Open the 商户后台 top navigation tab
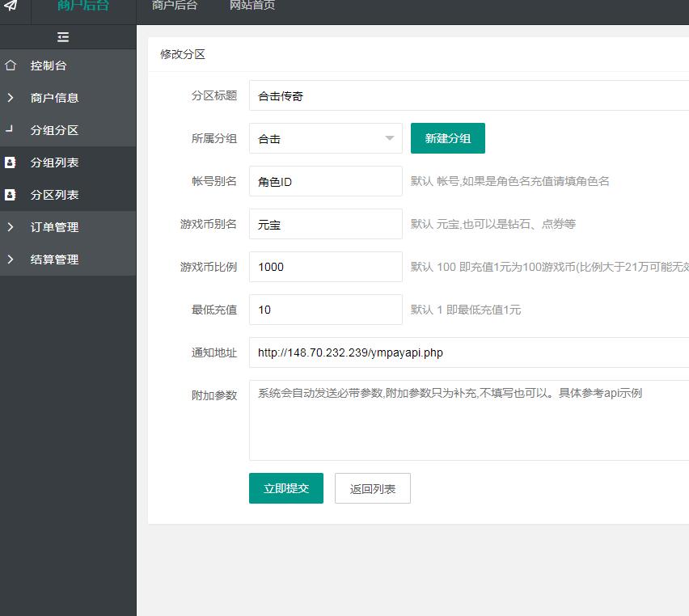The width and height of the screenshot is (689, 616). tap(174, 6)
